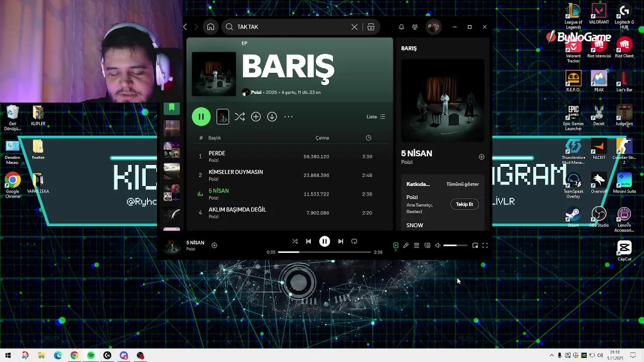Open the Friend Activity icon

pos(415,27)
